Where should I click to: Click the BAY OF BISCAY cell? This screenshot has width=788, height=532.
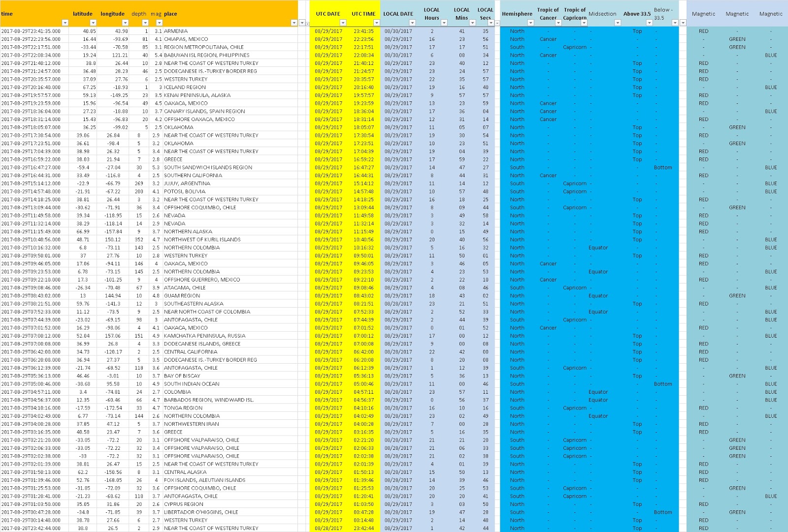point(230,376)
